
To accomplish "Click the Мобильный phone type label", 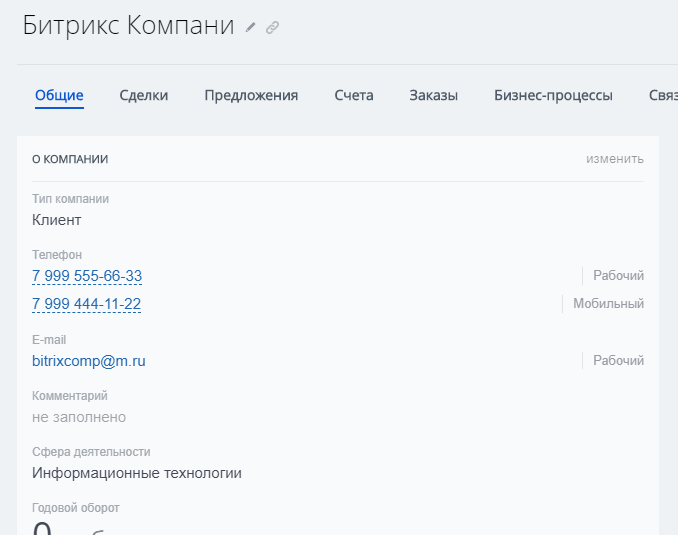I will (x=608, y=304).
